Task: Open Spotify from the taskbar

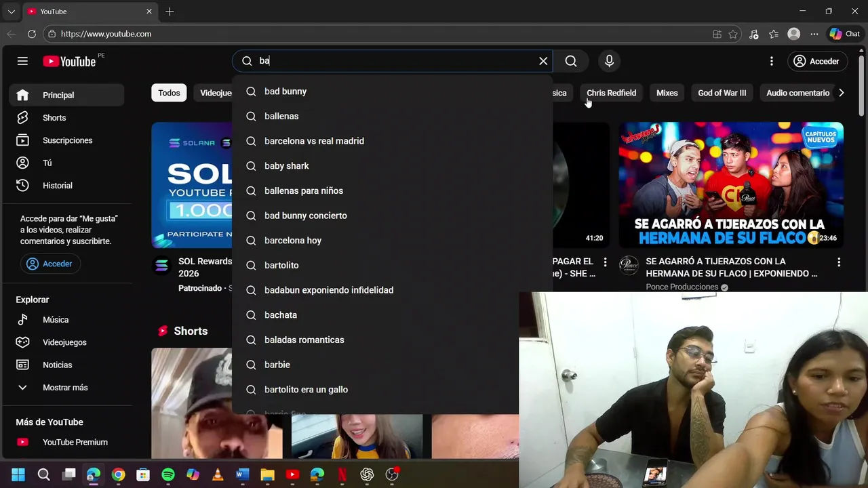Action: (168, 474)
